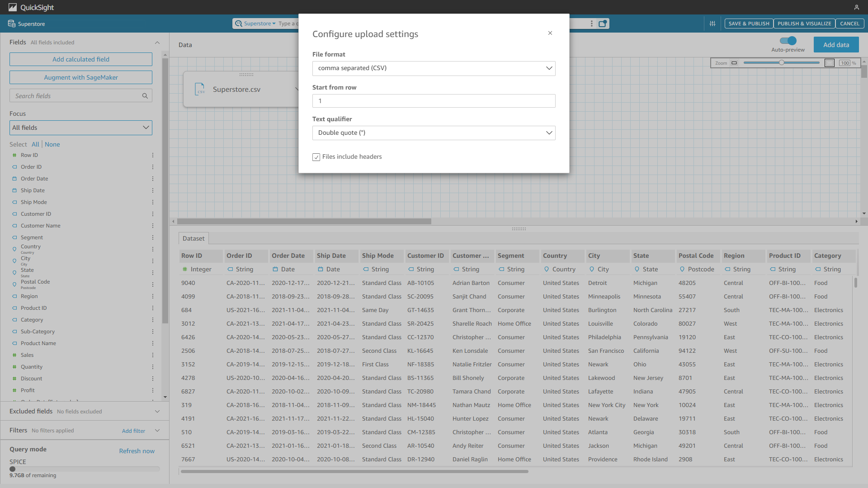This screenshot has height=488, width=868.
Task: Click Augment with SageMaker button
Action: (x=81, y=77)
